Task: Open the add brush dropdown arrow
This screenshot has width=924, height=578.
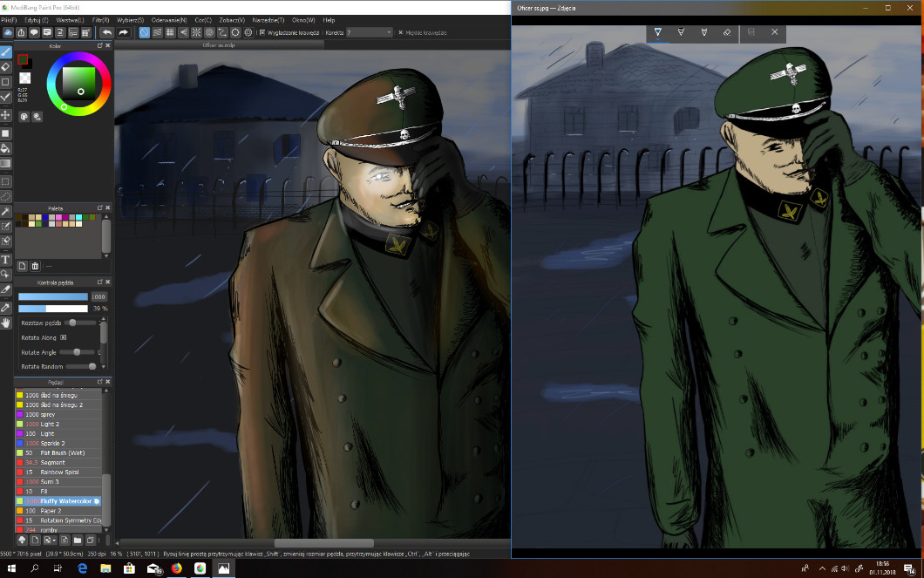Action: point(54,541)
